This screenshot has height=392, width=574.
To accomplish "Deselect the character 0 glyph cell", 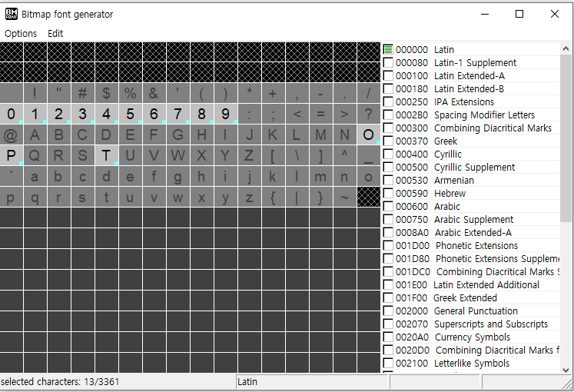I will click(x=12, y=114).
